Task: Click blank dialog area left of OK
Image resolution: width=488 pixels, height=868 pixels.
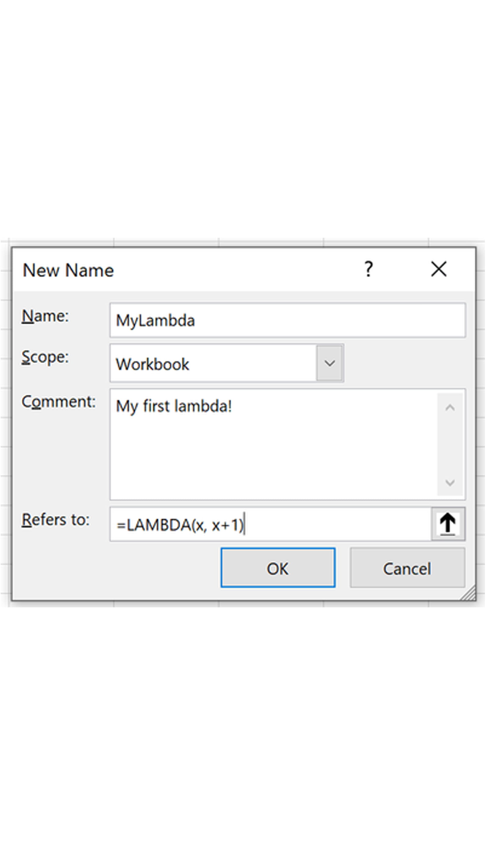Action: tap(118, 569)
